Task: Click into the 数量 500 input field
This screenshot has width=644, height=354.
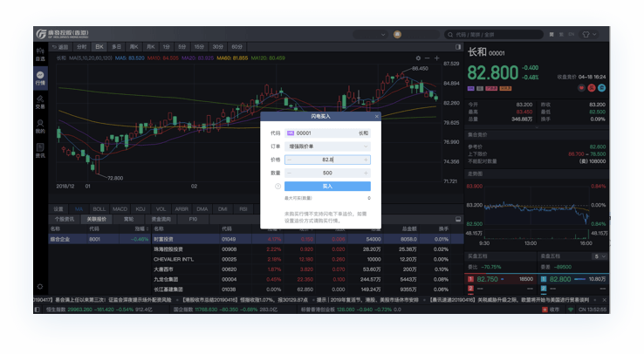Action: click(327, 174)
